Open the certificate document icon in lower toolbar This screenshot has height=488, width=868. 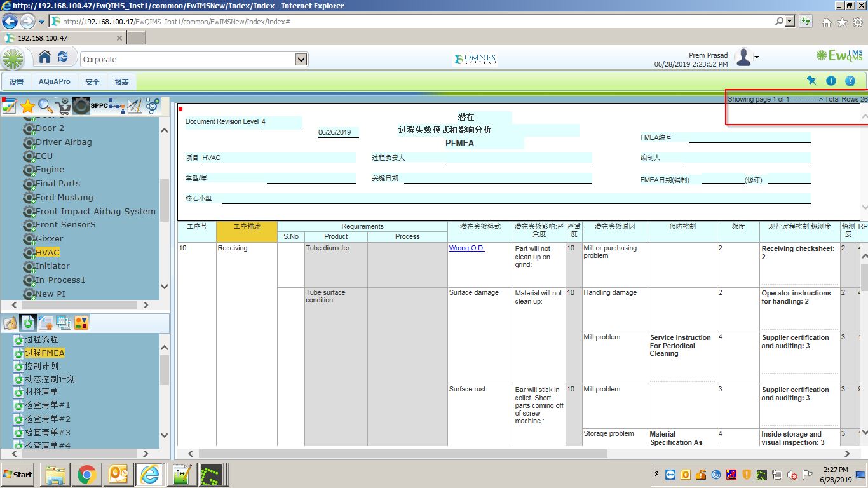(x=45, y=323)
